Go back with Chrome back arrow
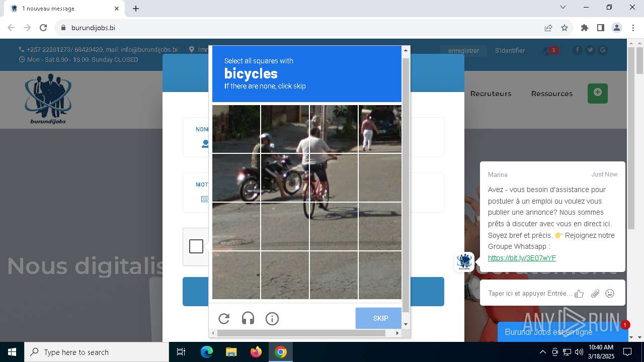 coord(11,28)
